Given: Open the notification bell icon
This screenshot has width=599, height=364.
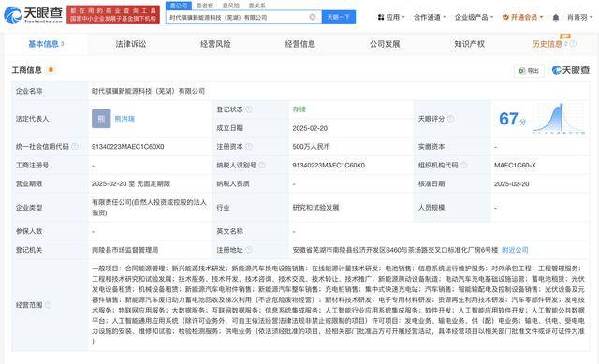Looking at the screenshot, I should click(x=556, y=17).
